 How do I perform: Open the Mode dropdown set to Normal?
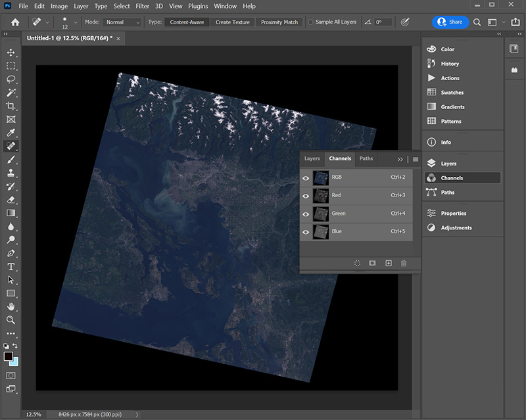pos(123,22)
